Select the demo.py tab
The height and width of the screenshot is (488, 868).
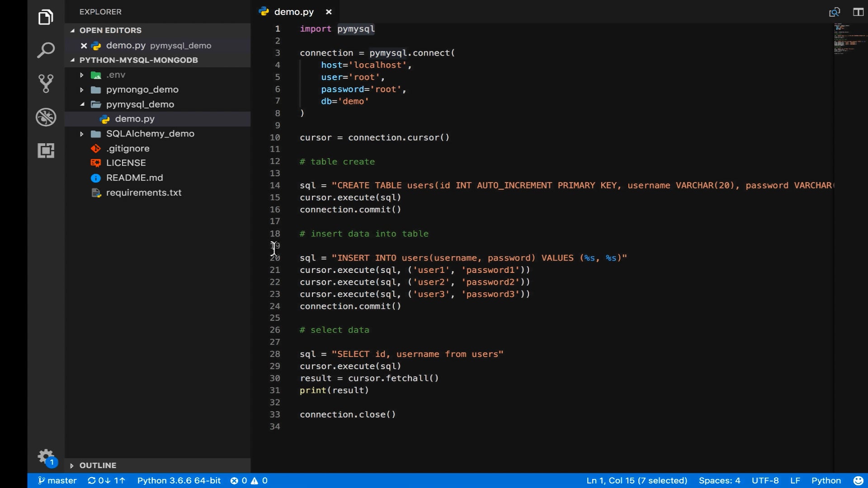pos(293,12)
